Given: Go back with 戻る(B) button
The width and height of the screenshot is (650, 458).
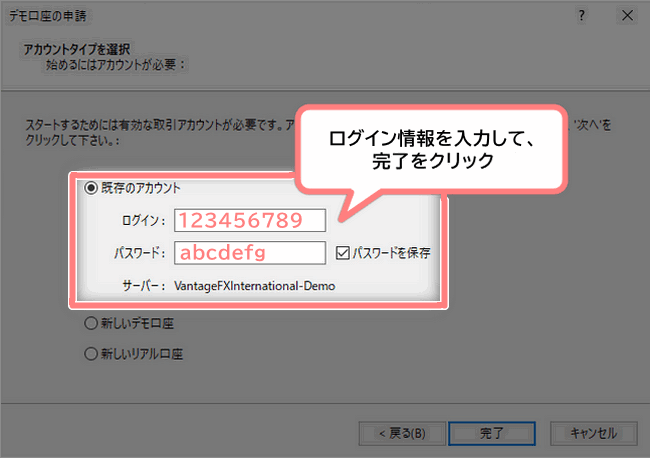Looking at the screenshot, I should [x=402, y=434].
